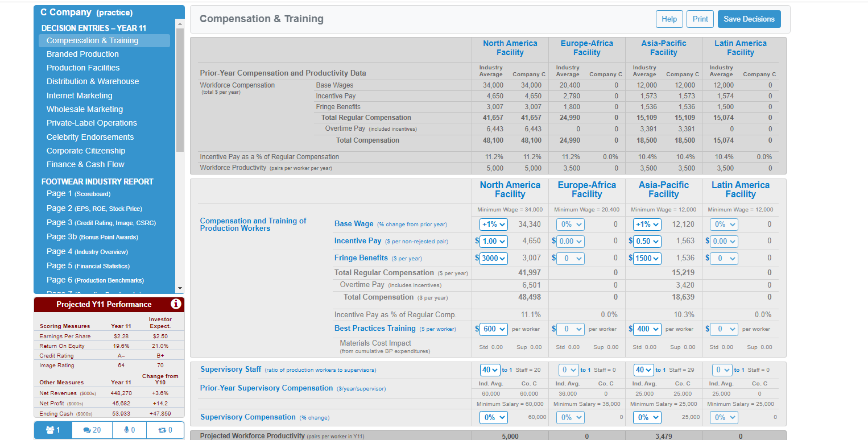Change Latin America base wage dropdown
868x440 pixels.
pyautogui.click(x=725, y=224)
